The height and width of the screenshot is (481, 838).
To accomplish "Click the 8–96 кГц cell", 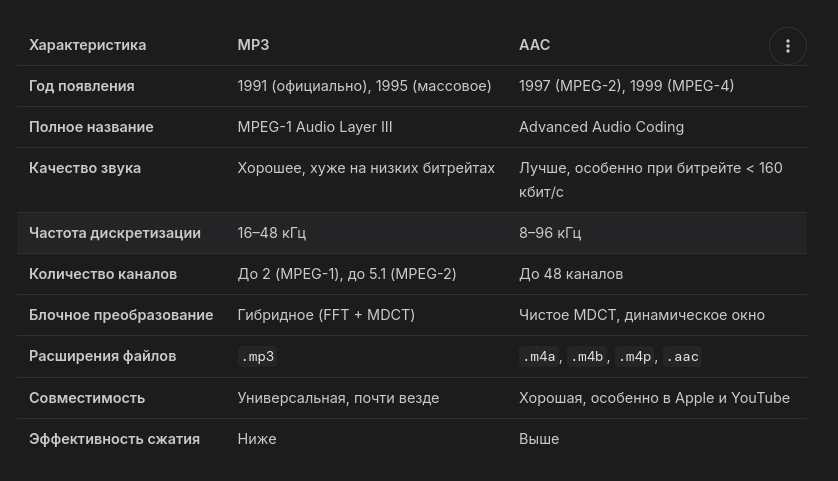I will pyautogui.click(x=550, y=233).
